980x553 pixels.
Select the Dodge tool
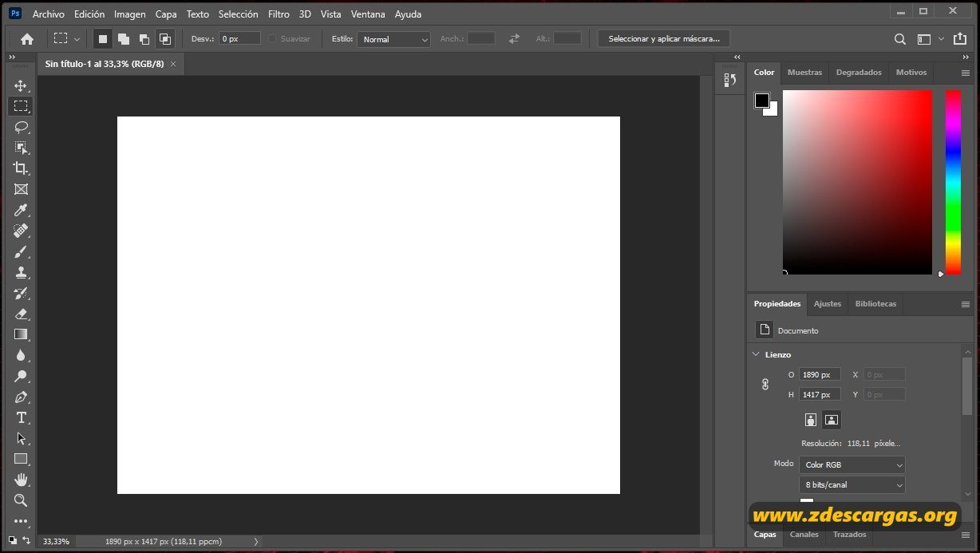[x=21, y=376]
